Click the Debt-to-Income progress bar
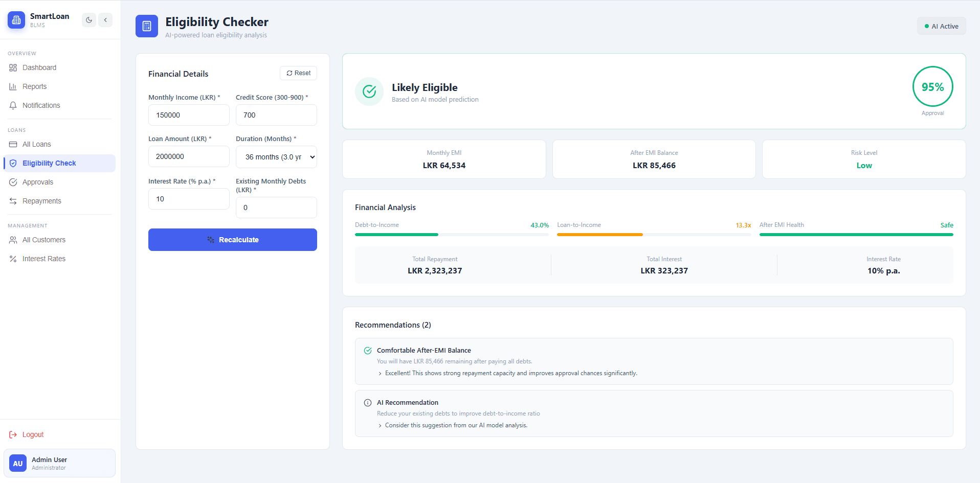Image resolution: width=980 pixels, height=483 pixels. tap(452, 235)
